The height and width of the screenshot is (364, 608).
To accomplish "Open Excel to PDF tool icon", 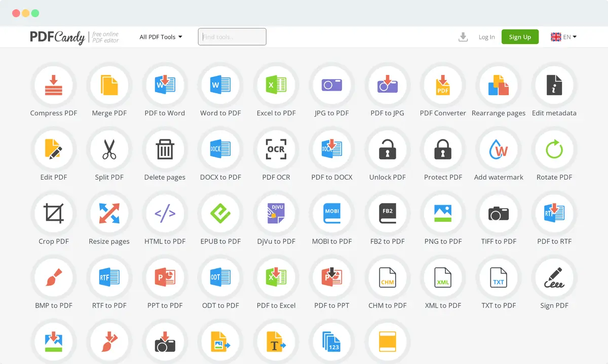I will 276,85.
